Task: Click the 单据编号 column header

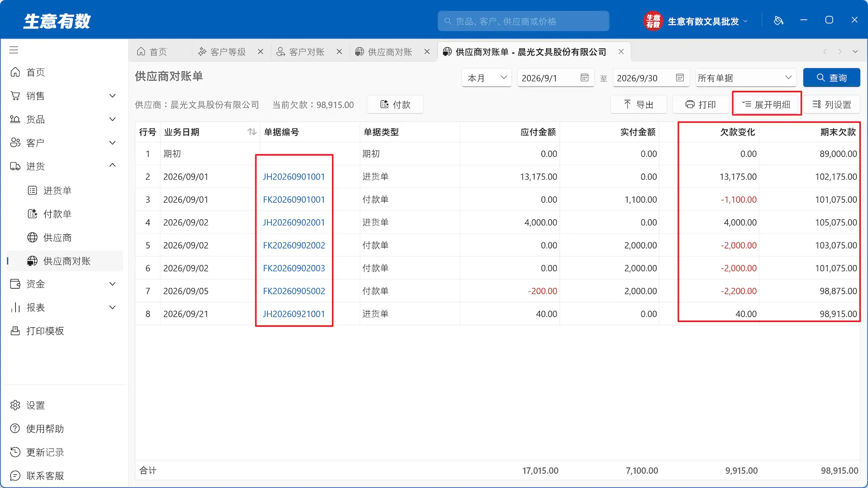Action: click(310, 132)
